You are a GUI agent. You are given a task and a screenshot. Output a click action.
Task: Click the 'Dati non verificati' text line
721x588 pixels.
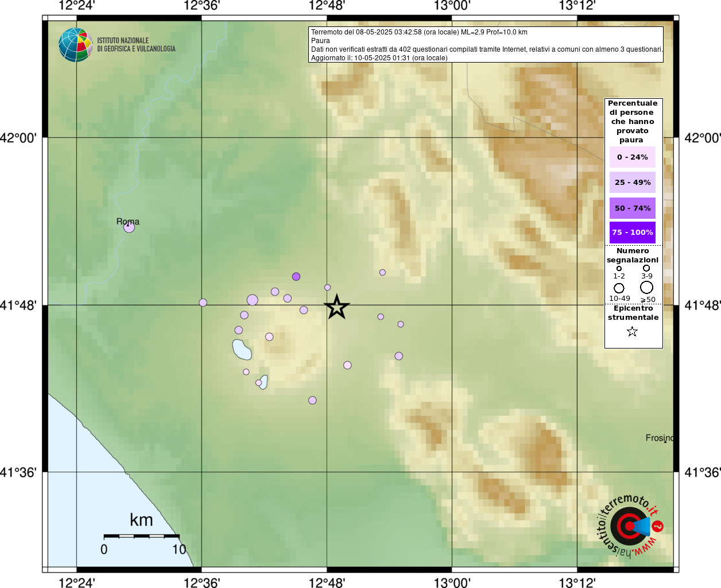[487, 49]
